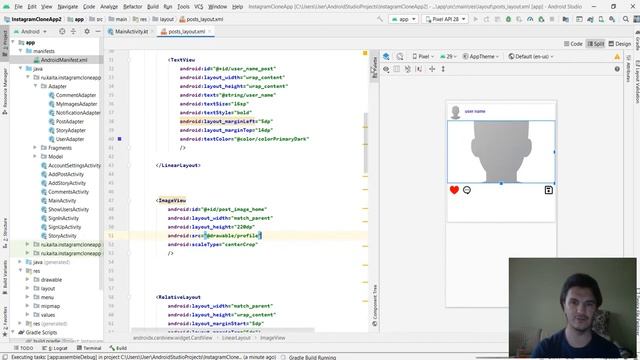Screen dimensions: 640x360
Task: Open the Refactor menu
Action: (133, 7)
